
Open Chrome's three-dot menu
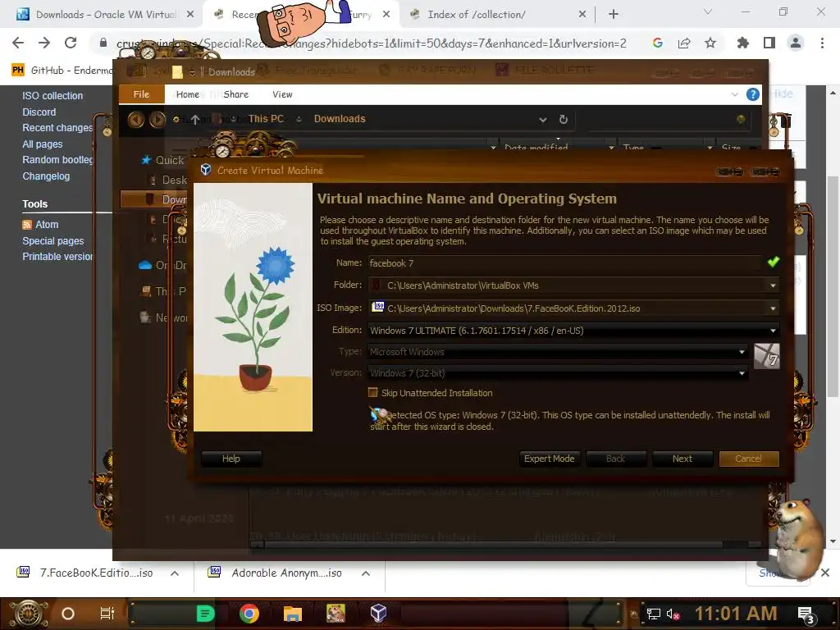[822, 43]
